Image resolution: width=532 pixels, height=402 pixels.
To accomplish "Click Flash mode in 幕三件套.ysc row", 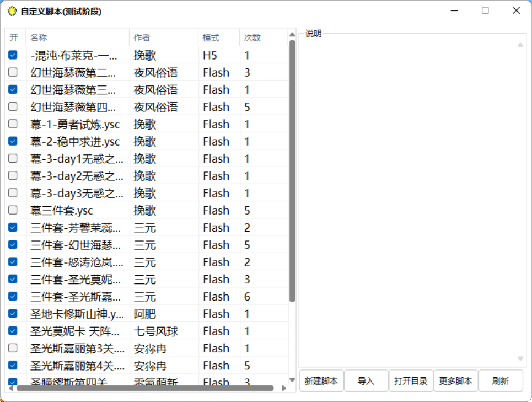I will point(216,210).
